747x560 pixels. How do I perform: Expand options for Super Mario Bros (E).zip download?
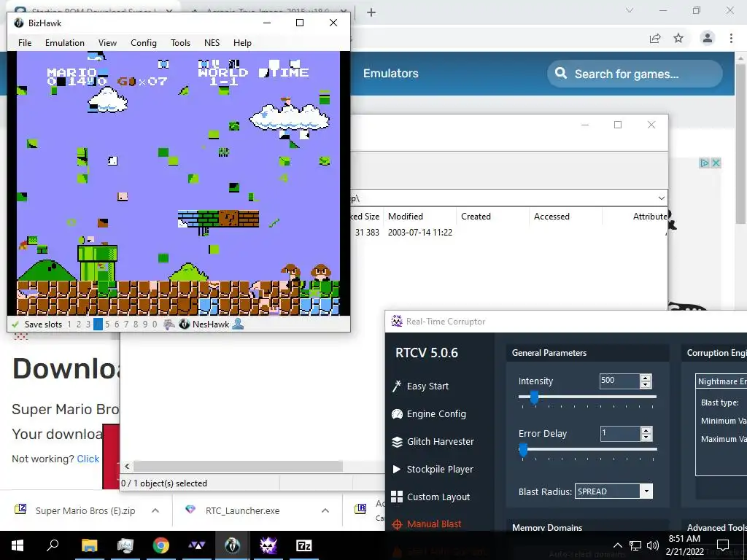tap(155, 510)
